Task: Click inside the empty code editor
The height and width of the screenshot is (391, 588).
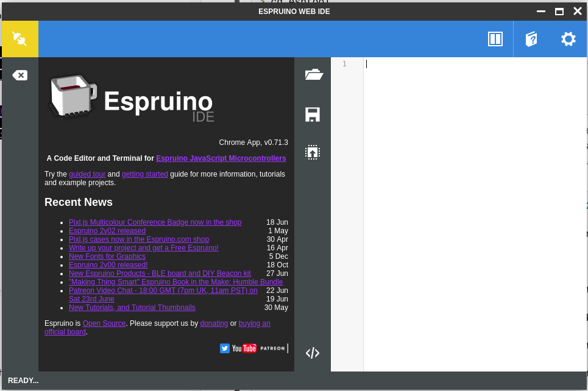Action: click(469, 183)
